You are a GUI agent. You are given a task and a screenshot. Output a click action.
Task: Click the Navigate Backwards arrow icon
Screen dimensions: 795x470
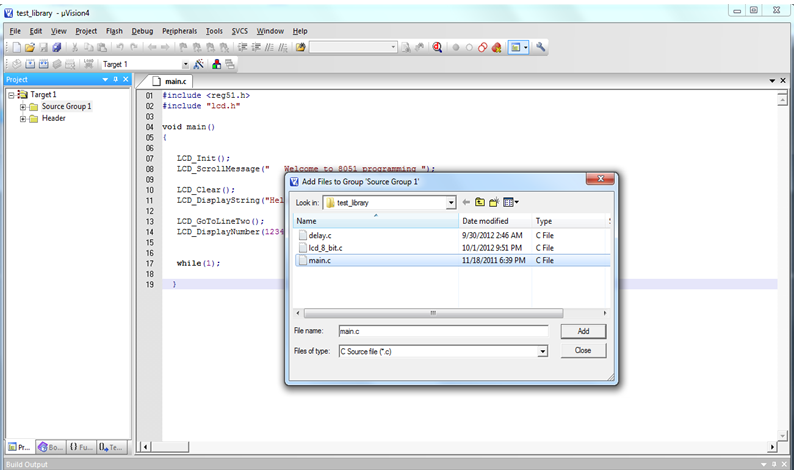click(152, 48)
